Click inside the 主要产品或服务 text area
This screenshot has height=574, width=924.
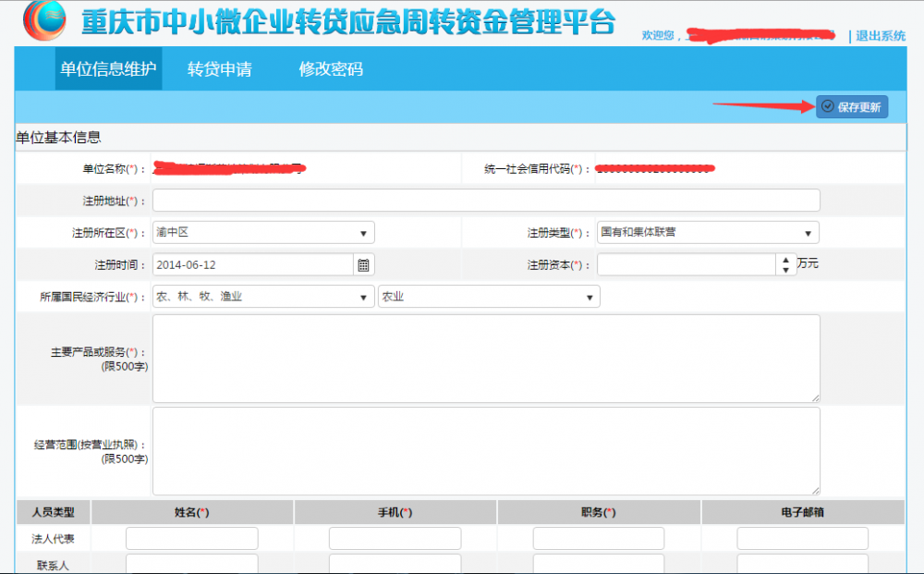487,356
